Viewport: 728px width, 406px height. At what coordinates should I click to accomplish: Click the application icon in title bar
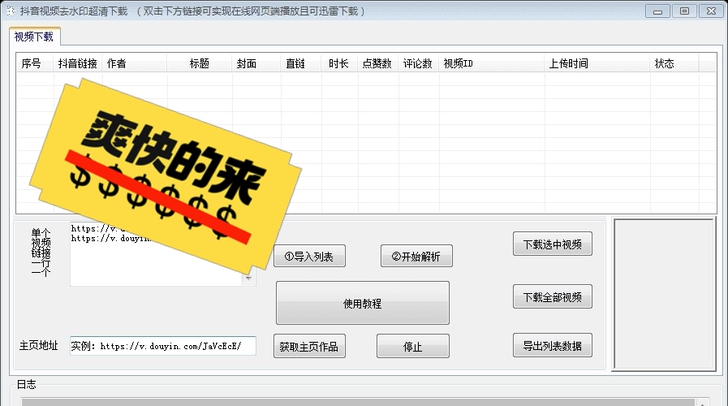pos(10,11)
